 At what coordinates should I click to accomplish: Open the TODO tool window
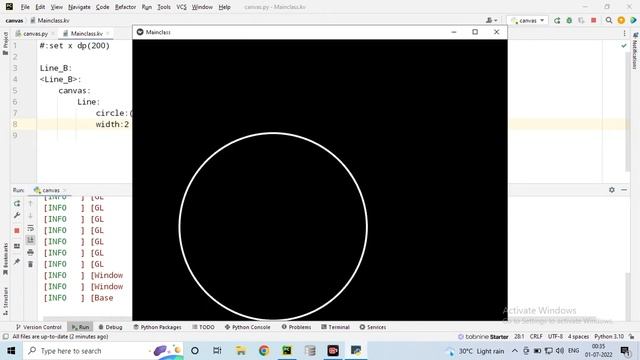[203, 327]
